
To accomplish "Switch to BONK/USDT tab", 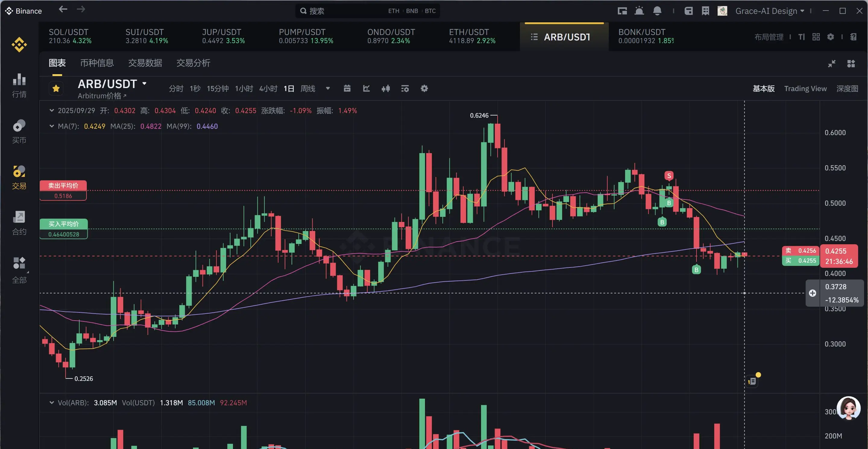I will coord(646,36).
